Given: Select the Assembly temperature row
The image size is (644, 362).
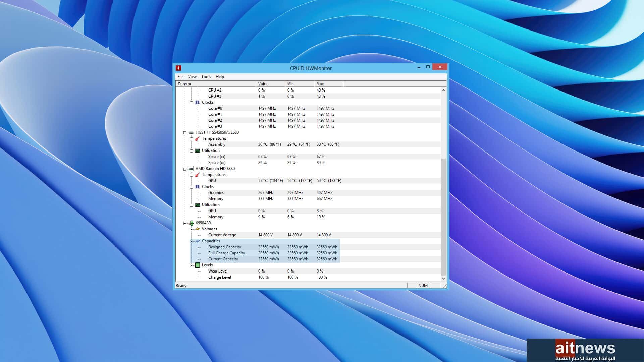Looking at the screenshot, I should [x=324, y=144].
